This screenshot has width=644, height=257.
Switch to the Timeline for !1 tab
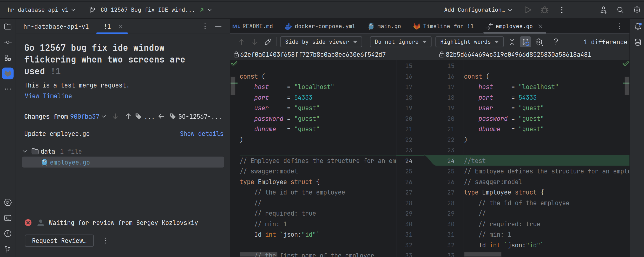pos(443,26)
